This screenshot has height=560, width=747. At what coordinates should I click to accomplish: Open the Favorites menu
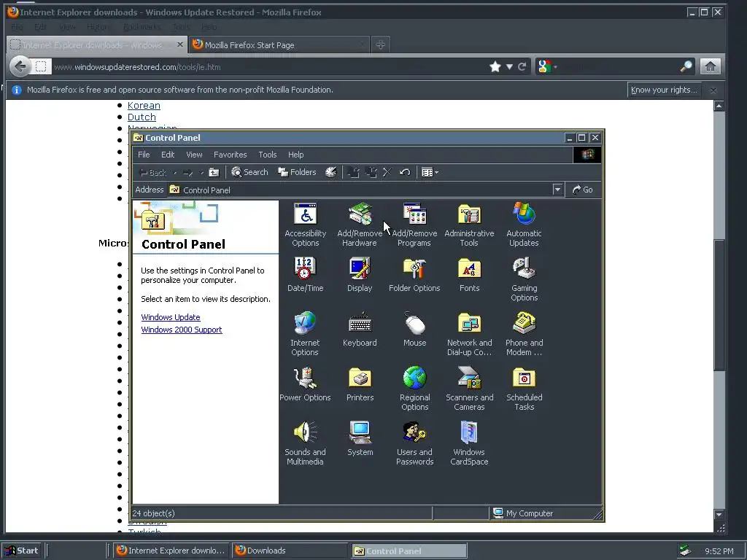(x=230, y=155)
